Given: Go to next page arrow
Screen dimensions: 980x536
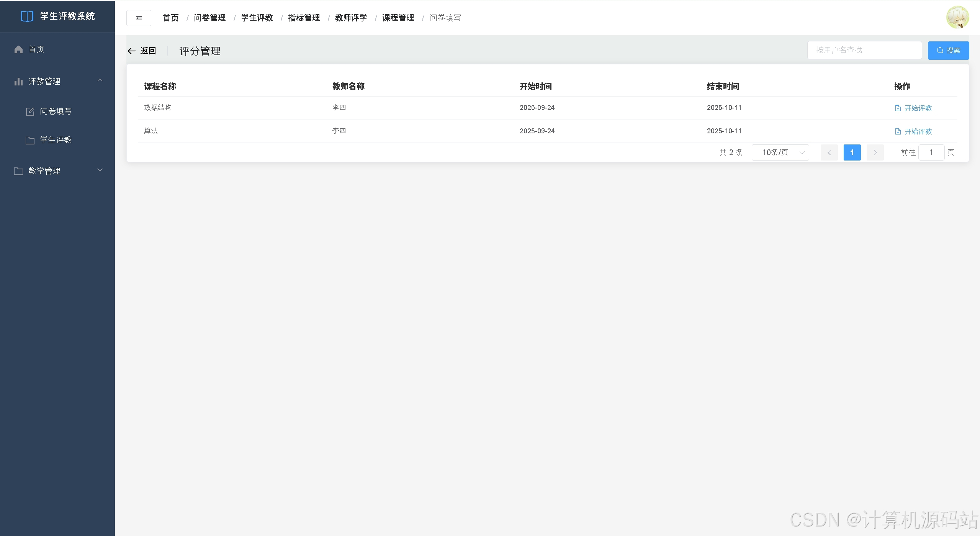Looking at the screenshot, I should (875, 152).
